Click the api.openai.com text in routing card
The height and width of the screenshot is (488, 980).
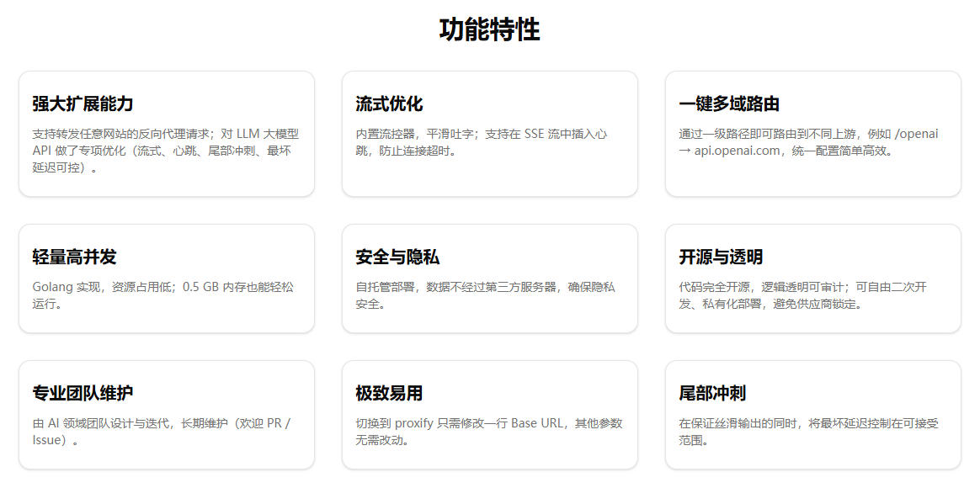(x=738, y=151)
